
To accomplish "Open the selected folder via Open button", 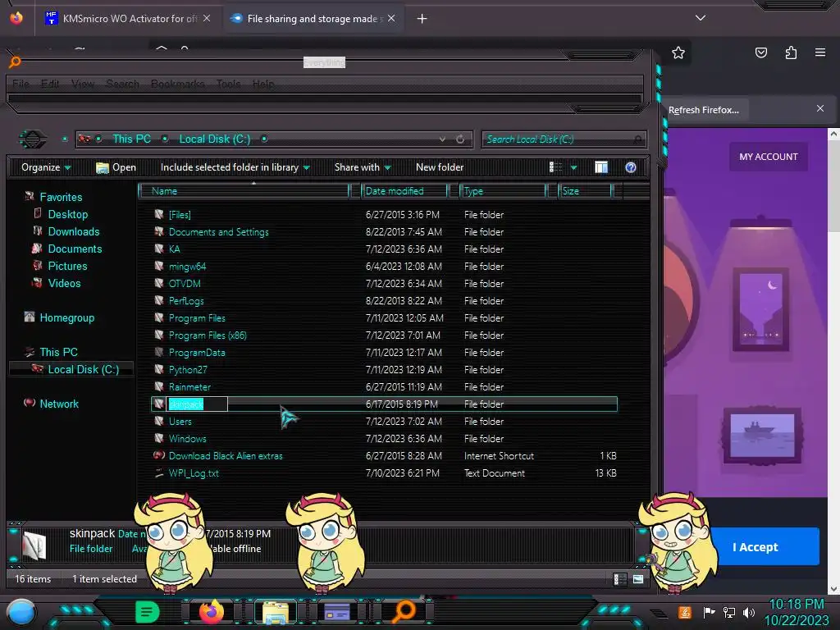I will coord(116,167).
